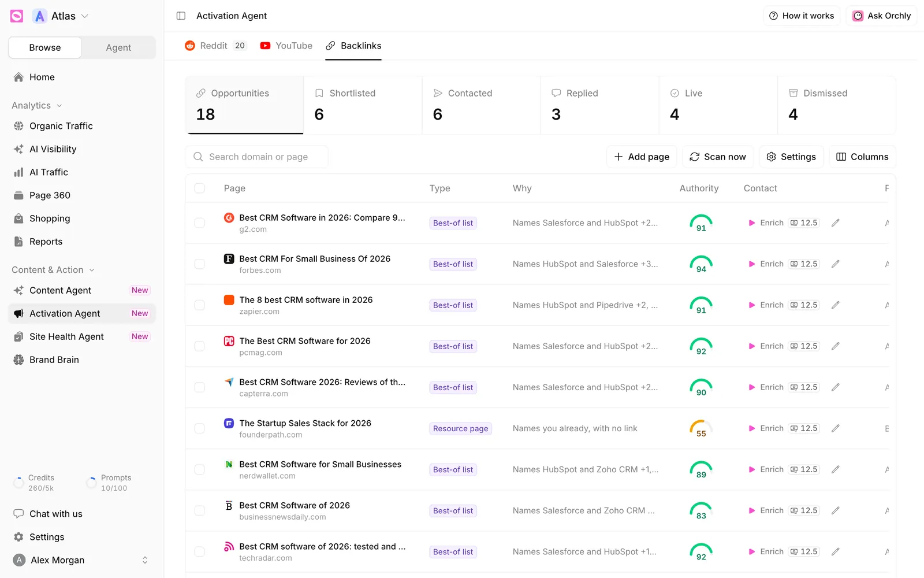Click the forbes.com favicon icon
The image size is (924, 578).
229,259
